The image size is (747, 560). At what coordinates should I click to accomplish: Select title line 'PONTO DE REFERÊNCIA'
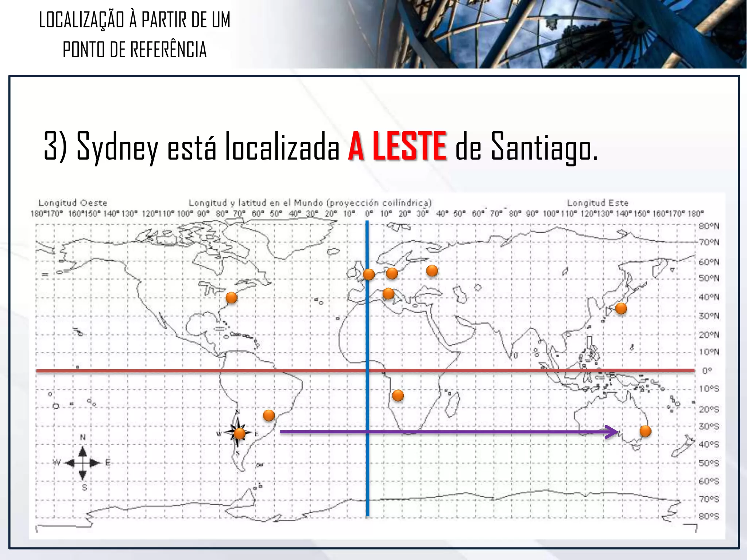pyautogui.click(x=135, y=50)
